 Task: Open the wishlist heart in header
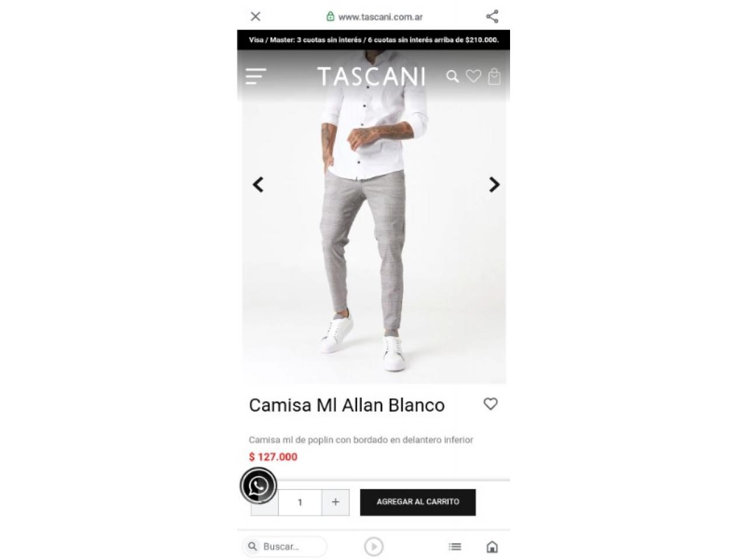473,76
